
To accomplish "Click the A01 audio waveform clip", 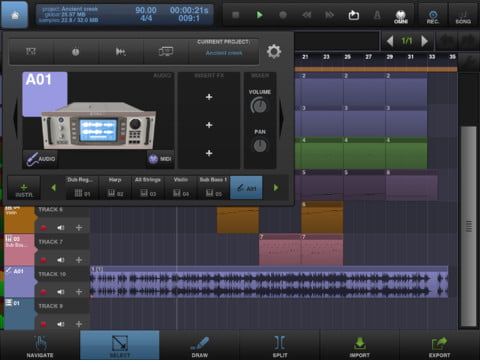I will point(269,282).
